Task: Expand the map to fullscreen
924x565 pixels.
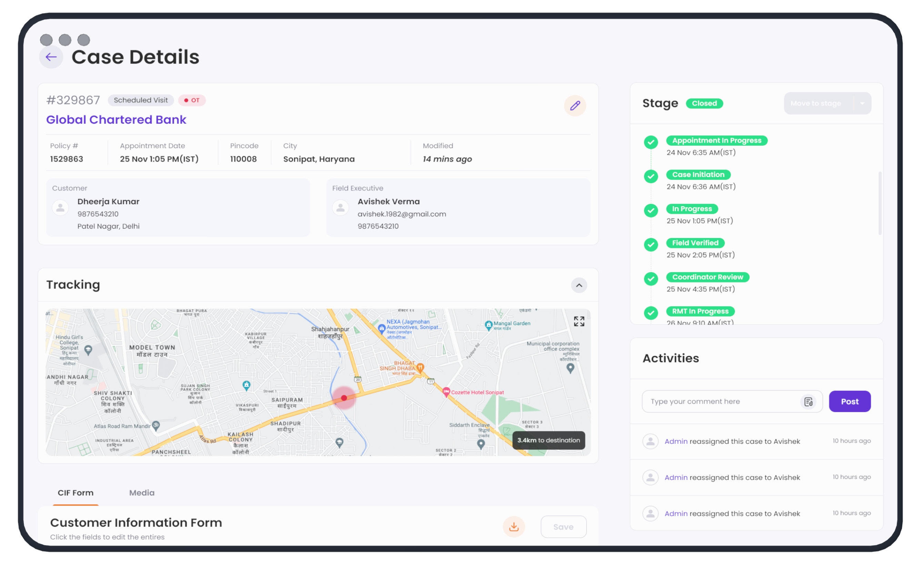Action: [x=579, y=321]
